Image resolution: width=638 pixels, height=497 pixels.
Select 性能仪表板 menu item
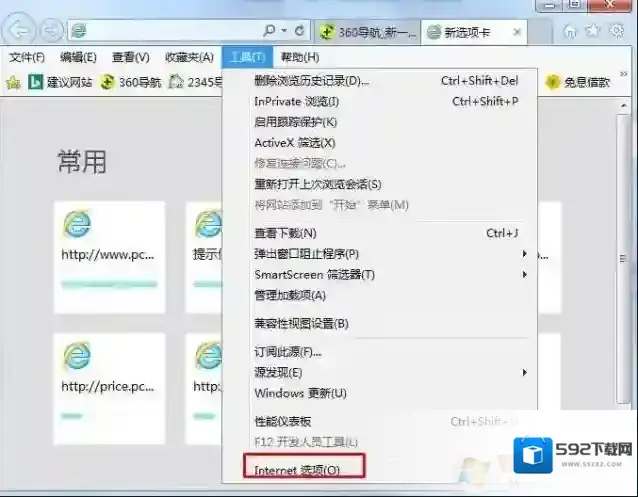click(x=380, y=422)
